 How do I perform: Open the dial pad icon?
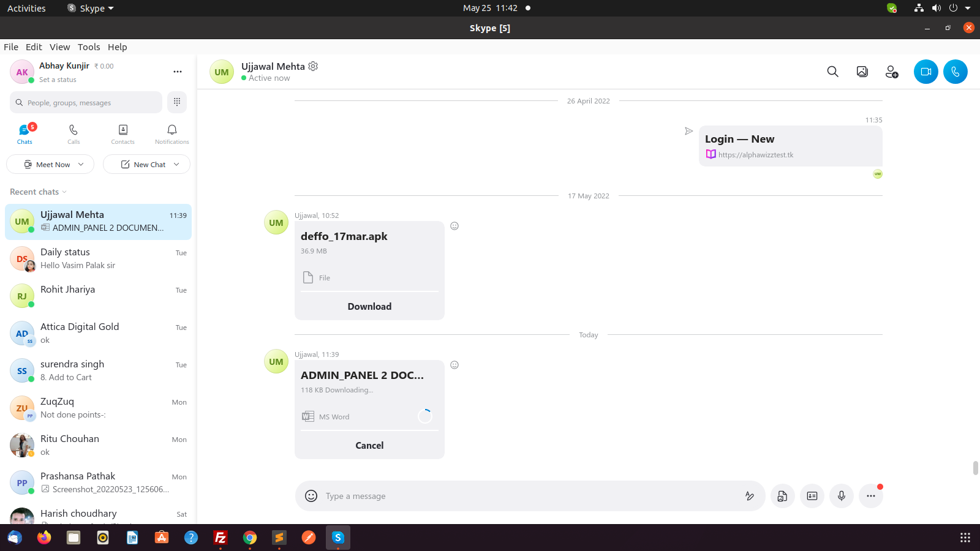(177, 102)
